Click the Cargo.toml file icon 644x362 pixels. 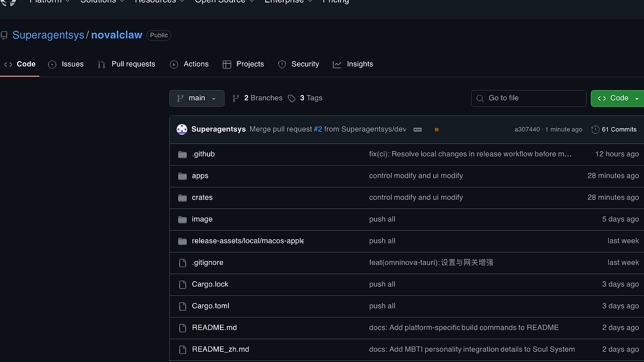pyautogui.click(x=183, y=306)
